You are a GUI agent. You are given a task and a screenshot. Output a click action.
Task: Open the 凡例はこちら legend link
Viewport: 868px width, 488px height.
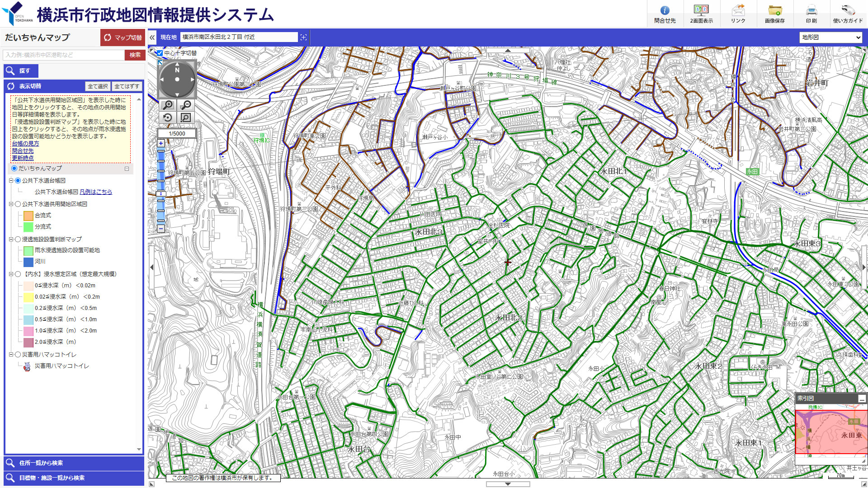coord(96,192)
